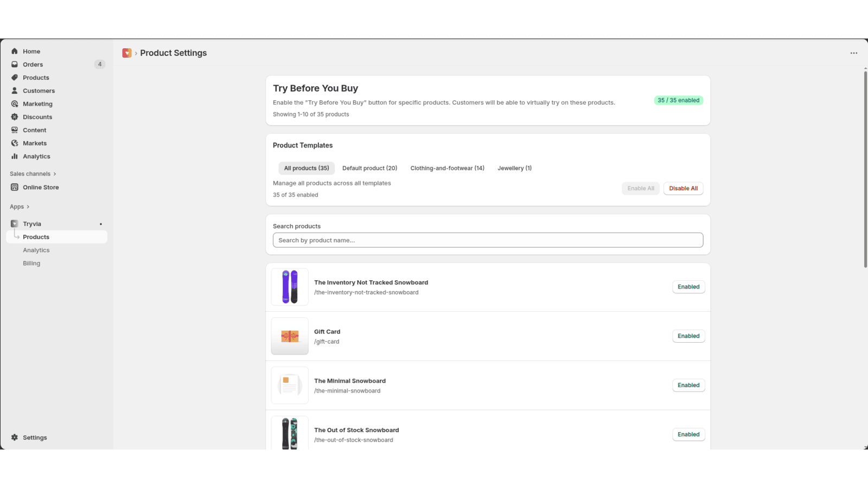Click the product search field

tap(488, 240)
